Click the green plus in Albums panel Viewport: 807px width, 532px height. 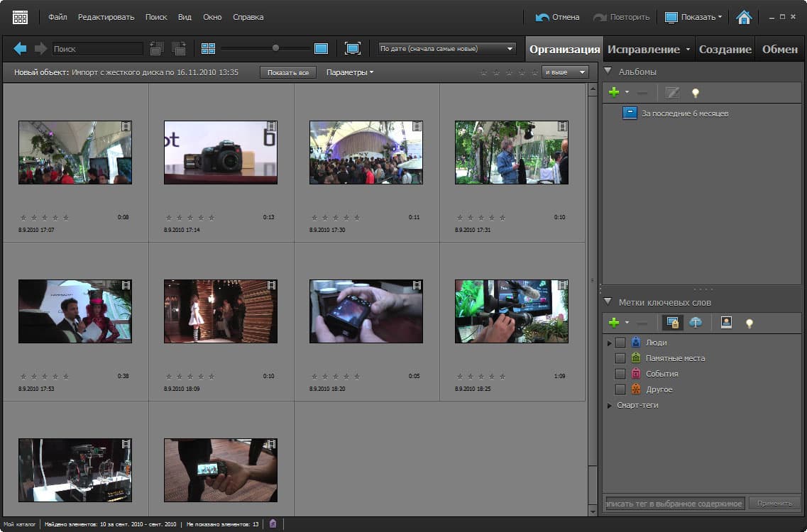614,92
